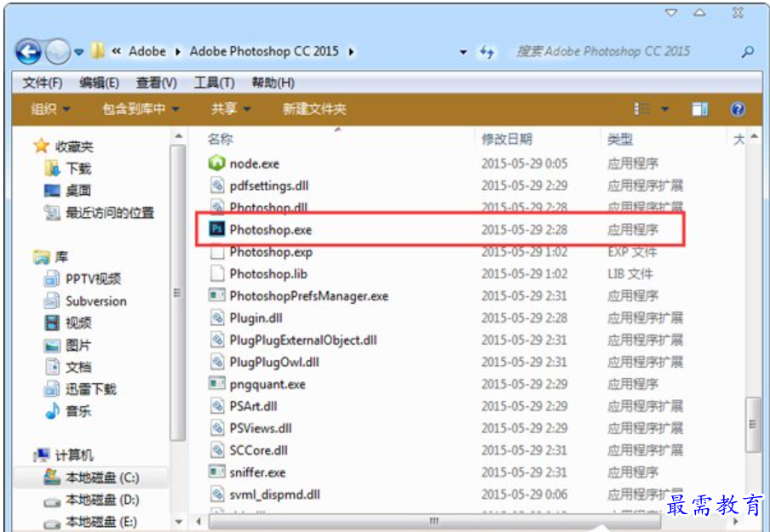Click the 图片 library icon
Viewport: 770px width, 532px height.
pyautogui.click(x=52, y=345)
